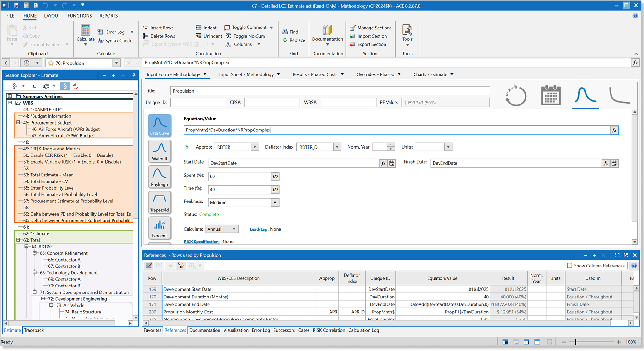Click the Replace button in the Find group
This screenshot has height=351, width=644.
click(293, 40)
